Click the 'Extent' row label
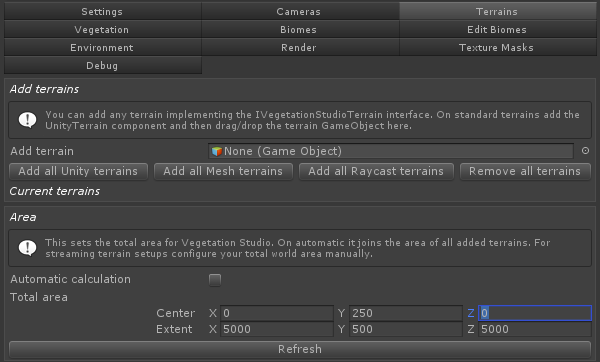The width and height of the screenshot is (600, 362). pyautogui.click(x=174, y=329)
